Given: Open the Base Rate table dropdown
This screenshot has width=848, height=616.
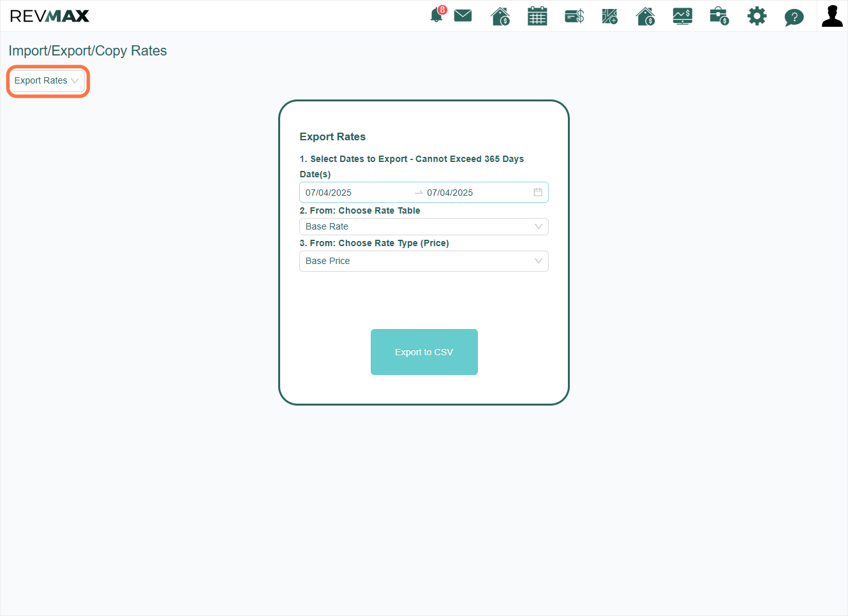Looking at the screenshot, I should pyautogui.click(x=424, y=226).
